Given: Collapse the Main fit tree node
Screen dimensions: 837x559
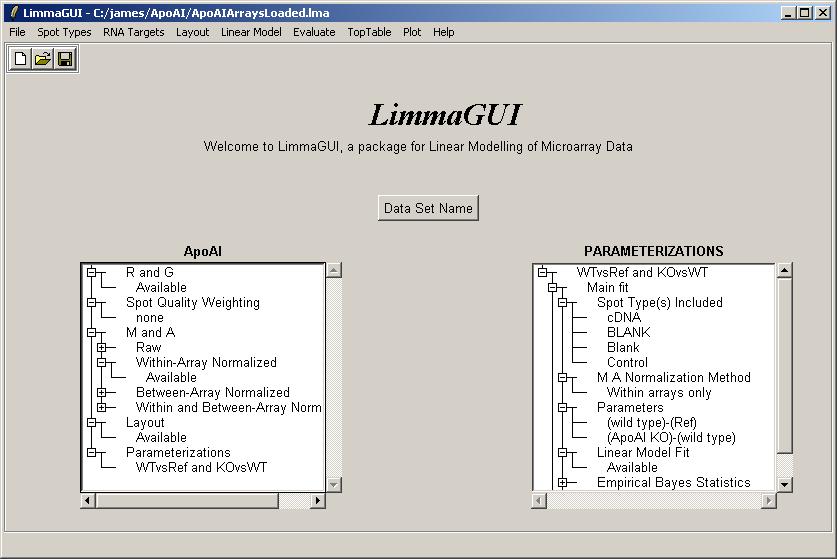Looking at the screenshot, I should click(553, 288).
